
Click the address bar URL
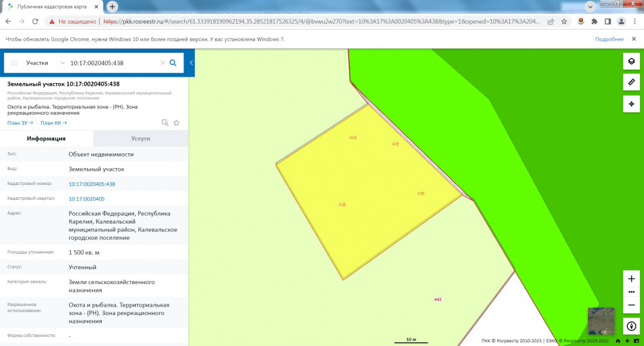click(321, 21)
